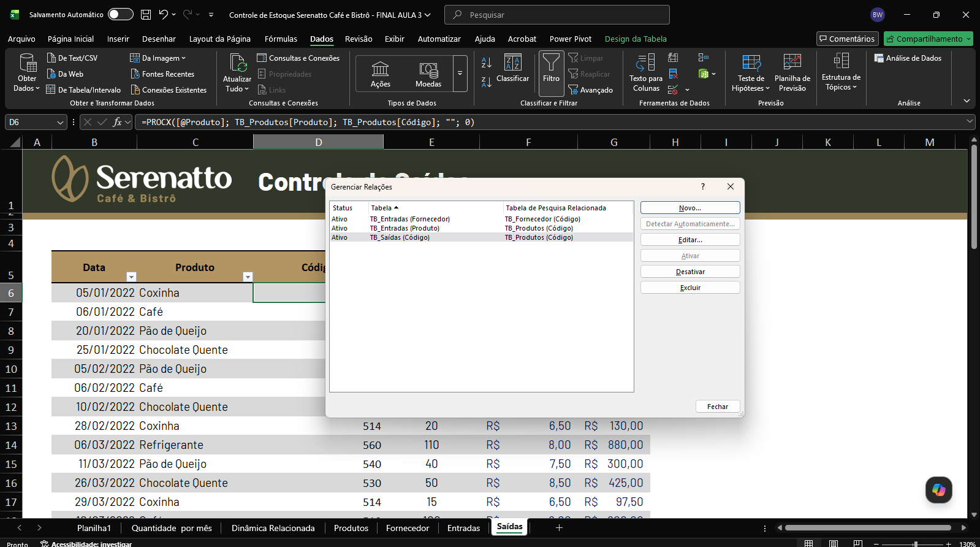Open the Arquivo tab
Image resolution: width=980 pixels, height=547 pixels.
pyautogui.click(x=21, y=39)
